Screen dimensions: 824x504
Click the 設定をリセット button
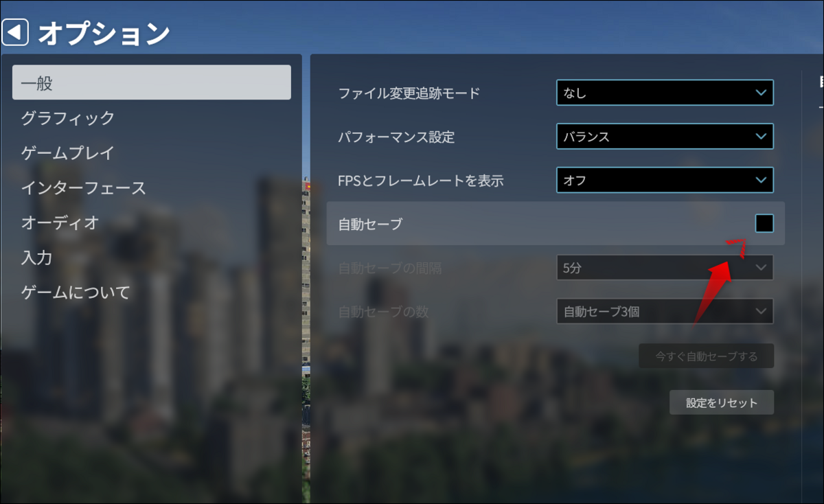pyautogui.click(x=721, y=402)
